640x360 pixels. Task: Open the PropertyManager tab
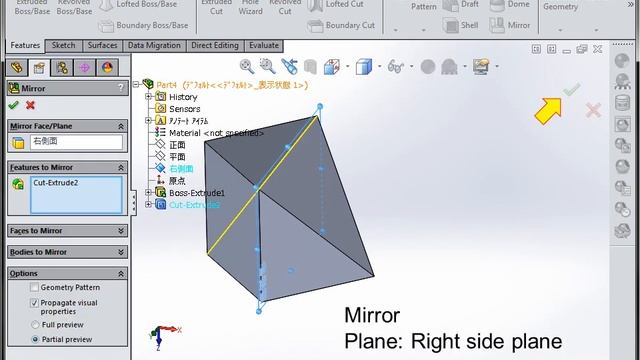pos(39,68)
